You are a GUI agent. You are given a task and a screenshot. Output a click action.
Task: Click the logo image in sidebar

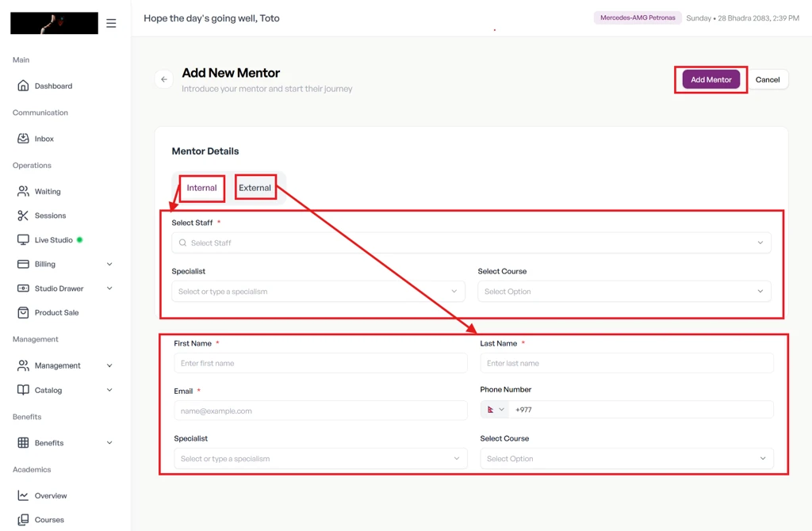coord(54,23)
